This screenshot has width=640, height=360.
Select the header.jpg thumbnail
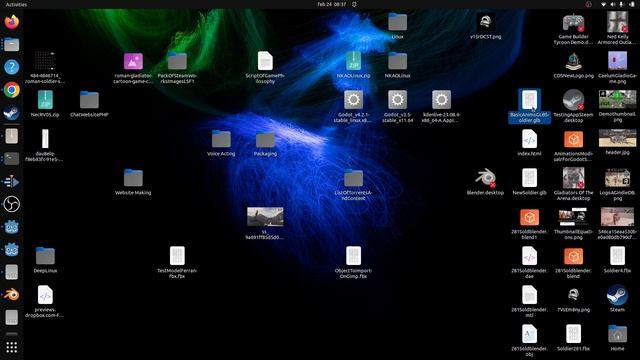tap(617, 142)
